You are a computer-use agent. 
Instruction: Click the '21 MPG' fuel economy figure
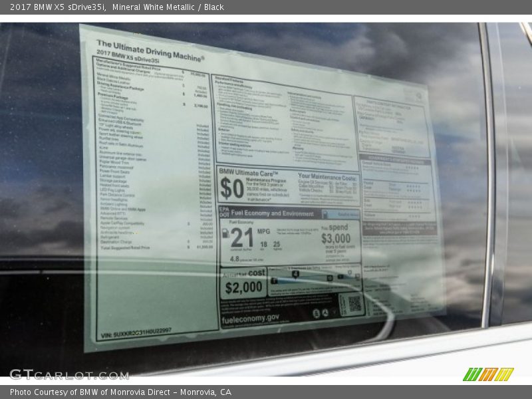(x=251, y=236)
